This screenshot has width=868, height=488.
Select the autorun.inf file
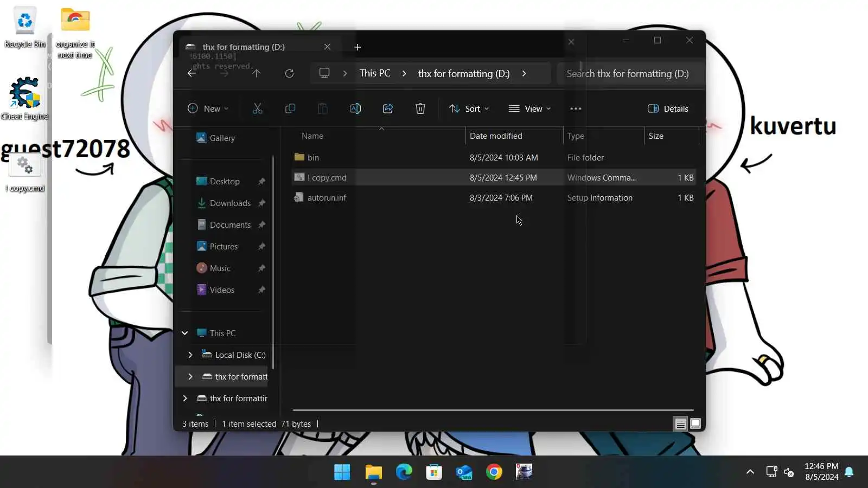494,197
